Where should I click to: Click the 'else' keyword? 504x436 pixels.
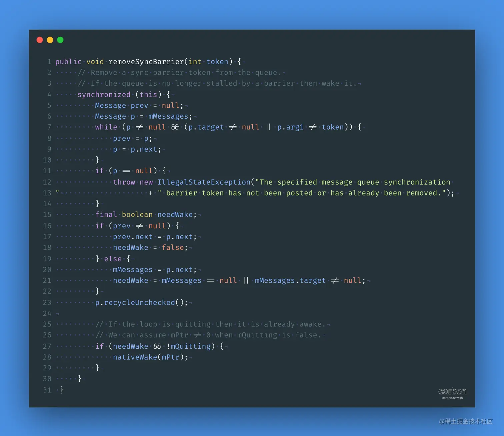click(x=113, y=259)
